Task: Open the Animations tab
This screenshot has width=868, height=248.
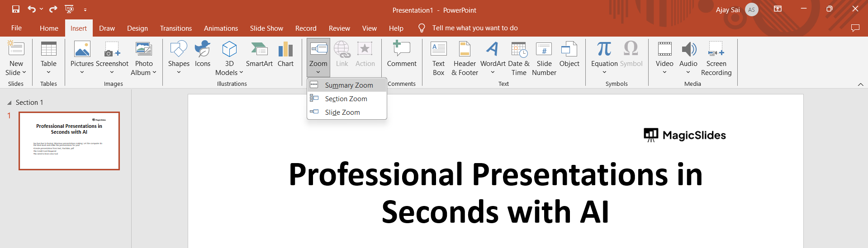Action: pos(221,28)
